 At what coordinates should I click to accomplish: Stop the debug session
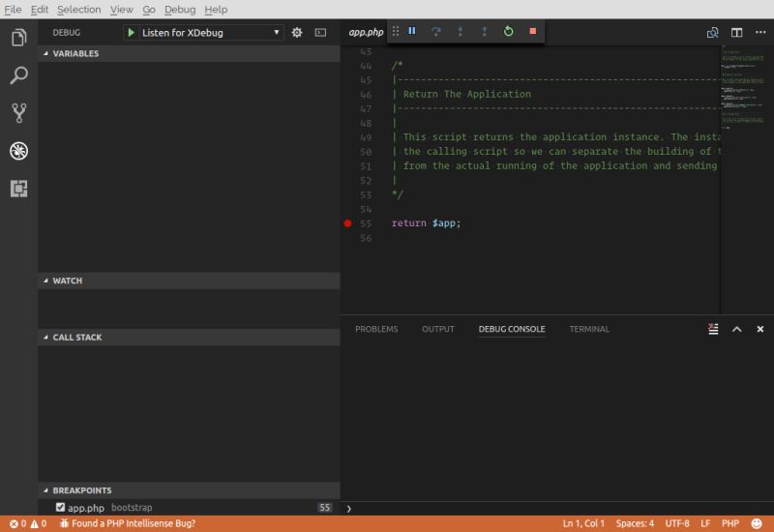click(x=533, y=31)
